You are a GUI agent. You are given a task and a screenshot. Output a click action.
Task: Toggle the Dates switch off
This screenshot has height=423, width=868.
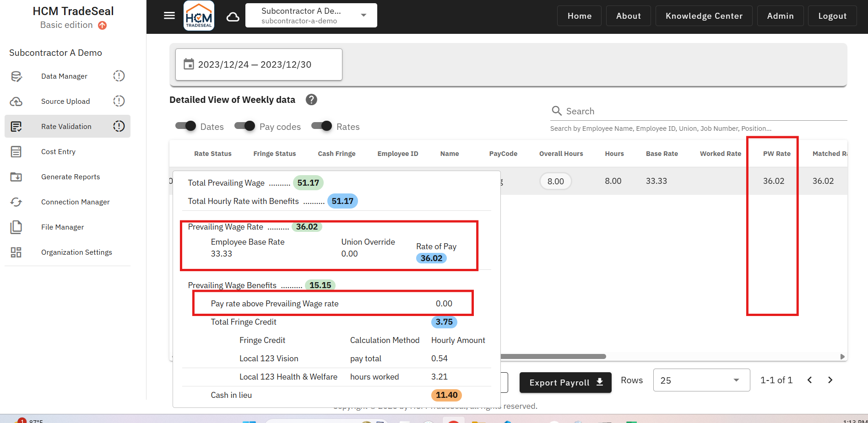186,126
